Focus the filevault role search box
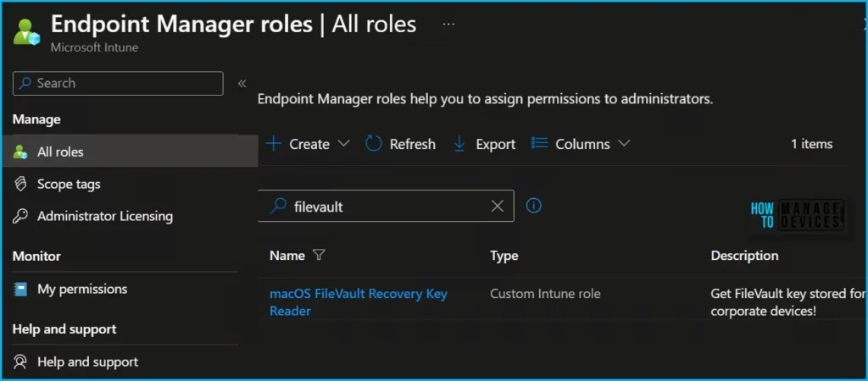868x381 pixels. 386,207
